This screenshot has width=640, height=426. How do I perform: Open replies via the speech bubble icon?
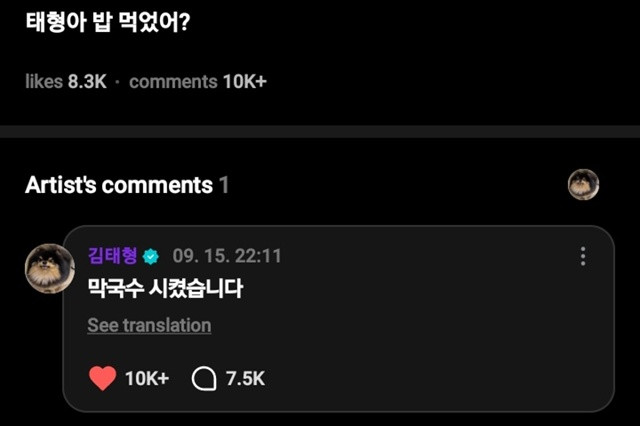(204, 378)
